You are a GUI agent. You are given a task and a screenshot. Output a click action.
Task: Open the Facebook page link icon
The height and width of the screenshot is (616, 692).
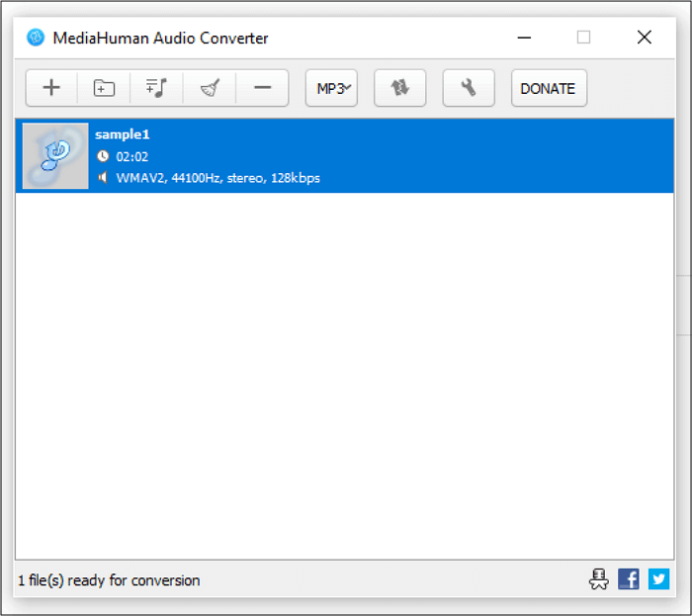click(628, 579)
